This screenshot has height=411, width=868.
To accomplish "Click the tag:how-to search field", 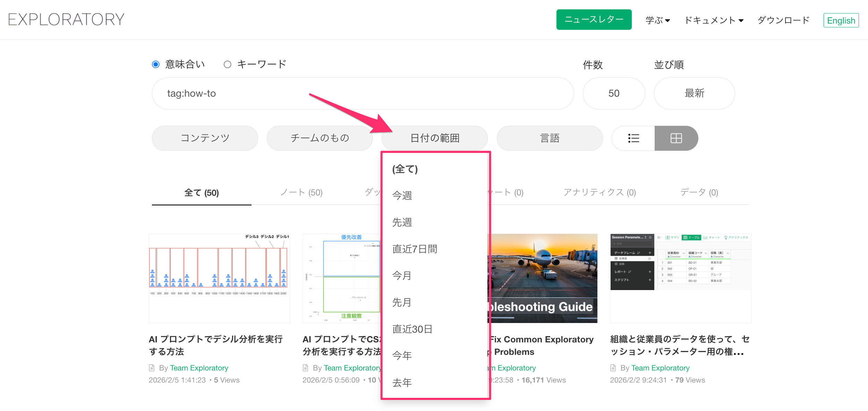I will [363, 93].
